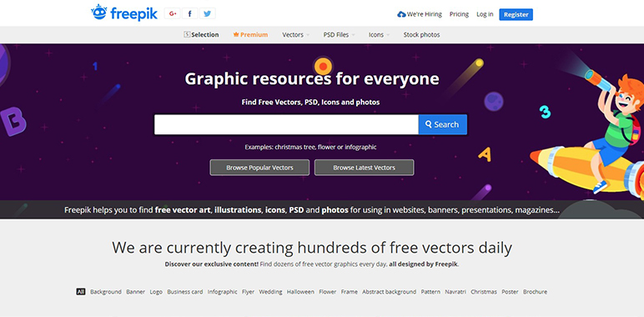Click the magnifier icon in Search button

point(429,124)
